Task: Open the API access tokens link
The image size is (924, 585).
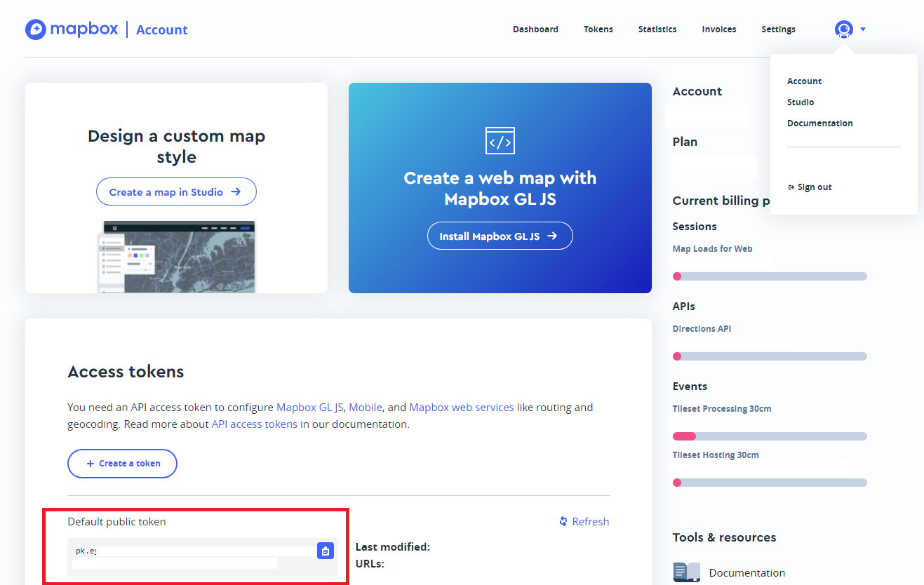Action: click(255, 424)
